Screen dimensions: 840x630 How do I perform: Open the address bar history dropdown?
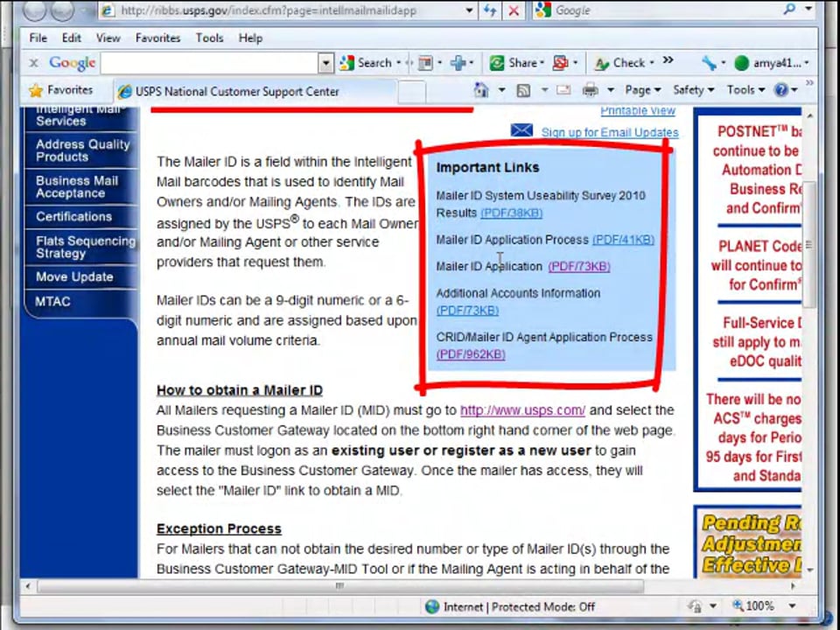tap(469, 10)
